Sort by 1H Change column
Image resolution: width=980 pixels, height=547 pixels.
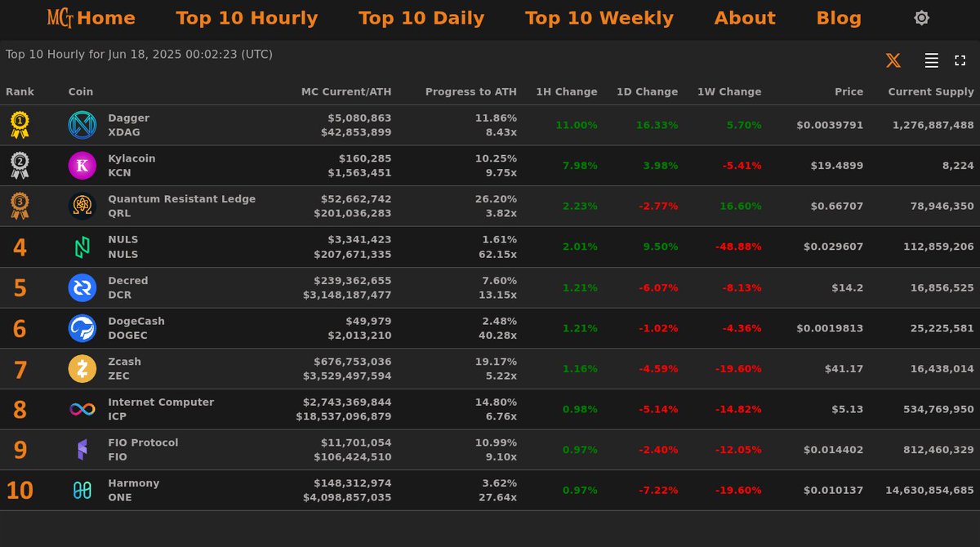[x=567, y=92]
